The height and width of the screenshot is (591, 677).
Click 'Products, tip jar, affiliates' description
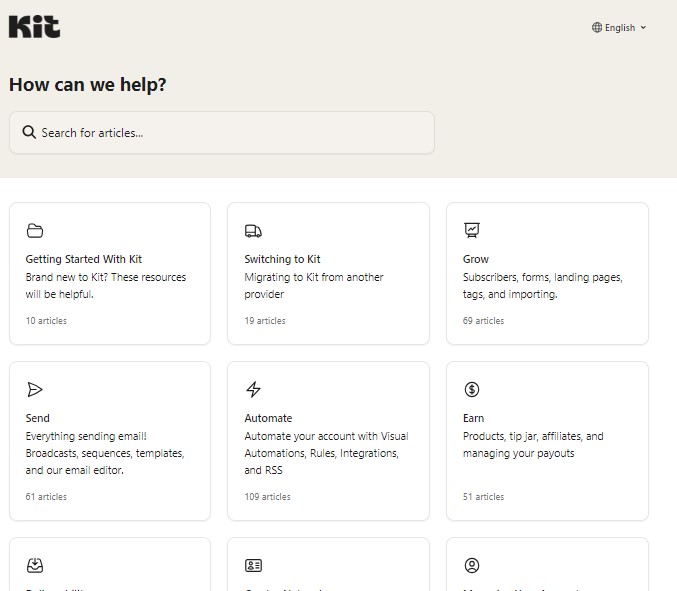[533, 445]
